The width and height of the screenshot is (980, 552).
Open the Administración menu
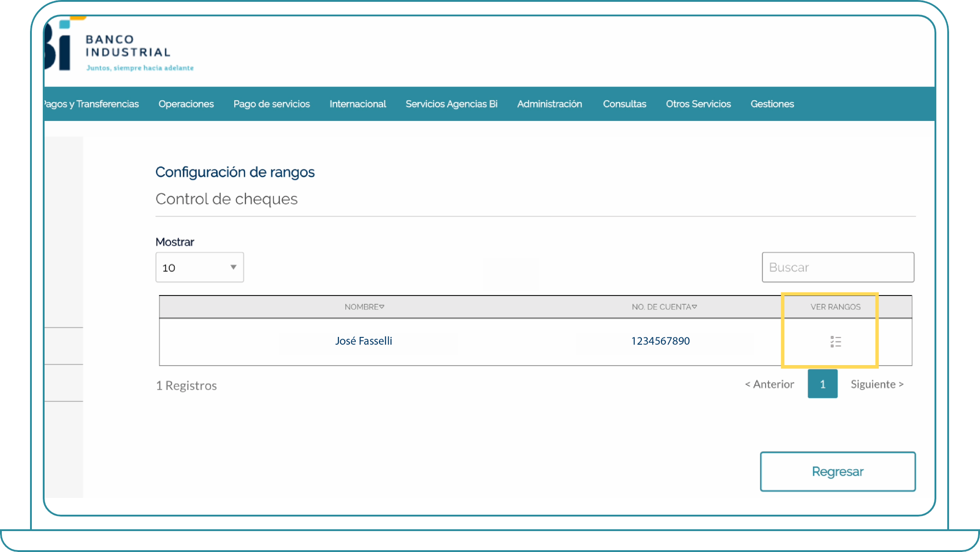(550, 104)
